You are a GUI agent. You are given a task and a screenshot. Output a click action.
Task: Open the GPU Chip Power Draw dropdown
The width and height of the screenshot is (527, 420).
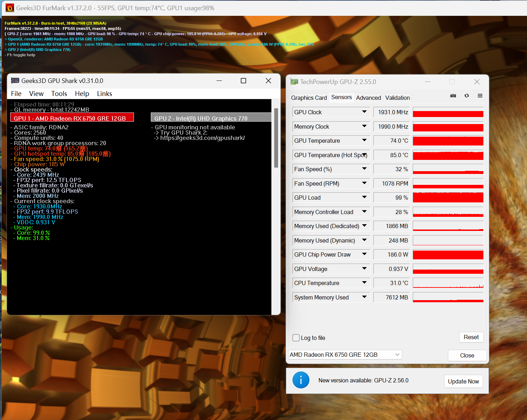click(x=365, y=254)
